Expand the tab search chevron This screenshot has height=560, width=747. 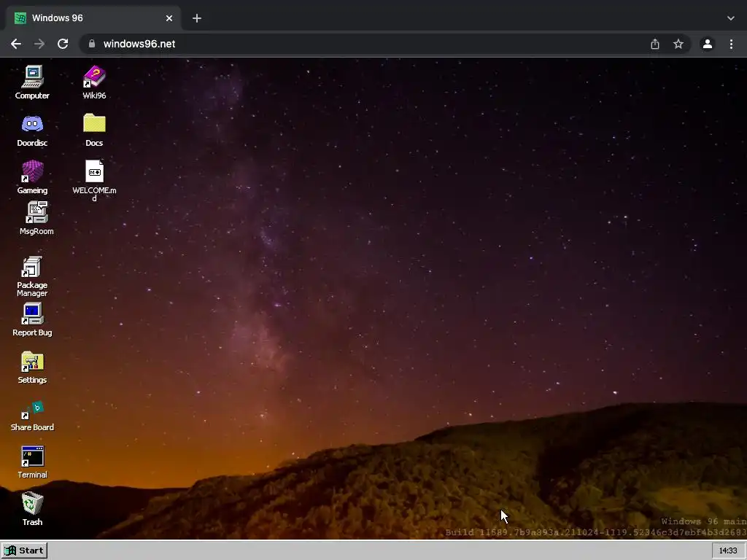pyautogui.click(x=731, y=18)
